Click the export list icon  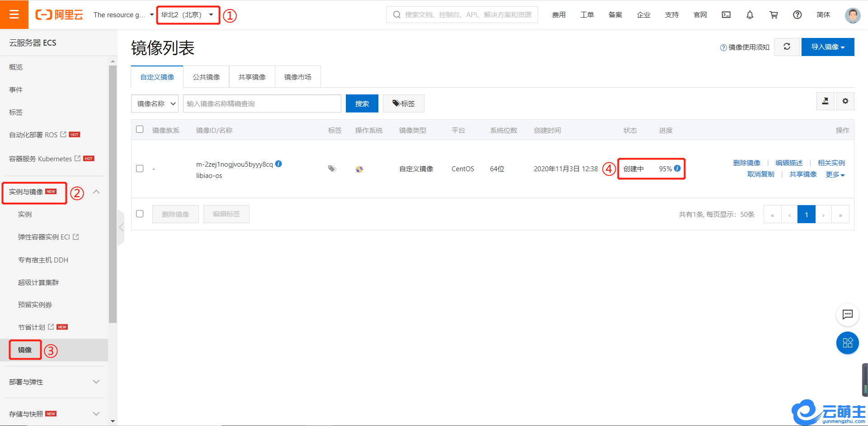coord(825,101)
